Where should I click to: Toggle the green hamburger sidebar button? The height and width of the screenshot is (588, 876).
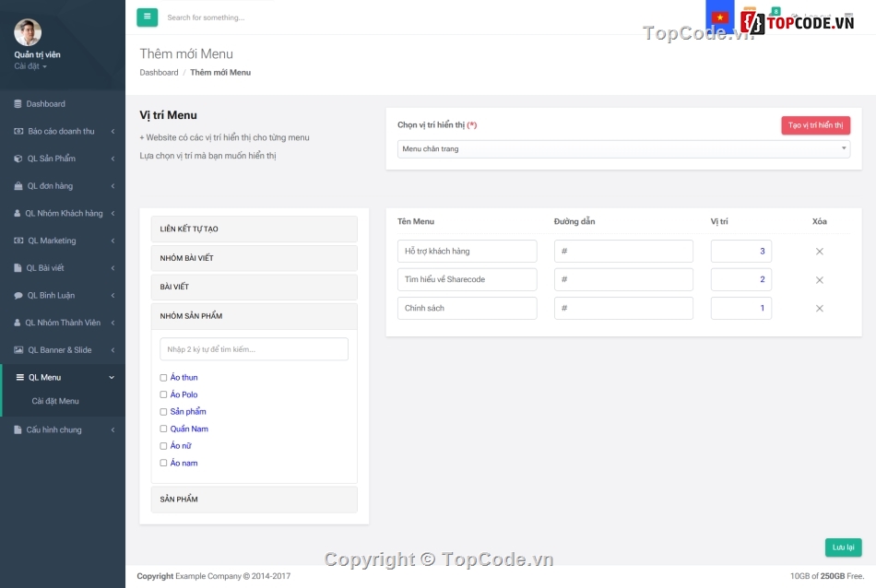pyautogui.click(x=147, y=18)
